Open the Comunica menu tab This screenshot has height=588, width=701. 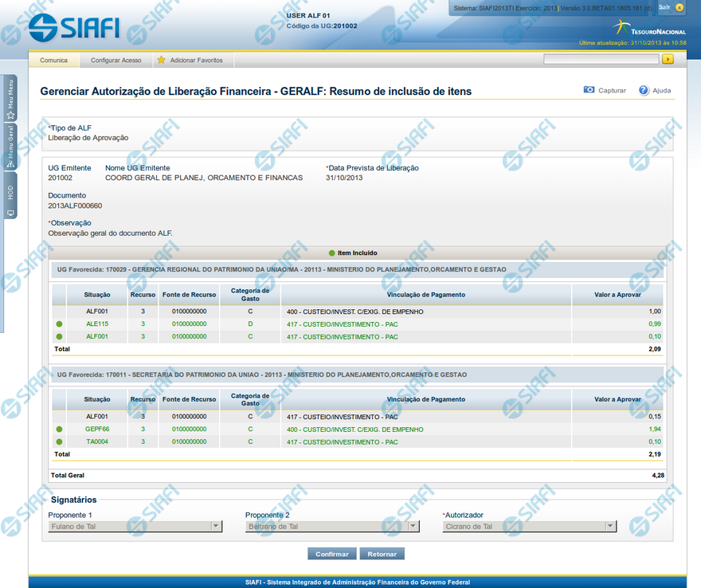coord(53,60)
